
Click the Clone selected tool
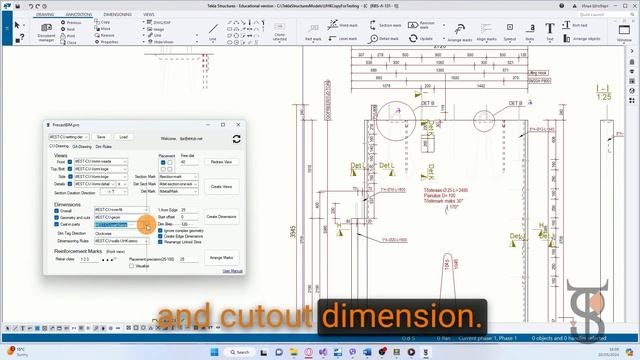point(280,32)
